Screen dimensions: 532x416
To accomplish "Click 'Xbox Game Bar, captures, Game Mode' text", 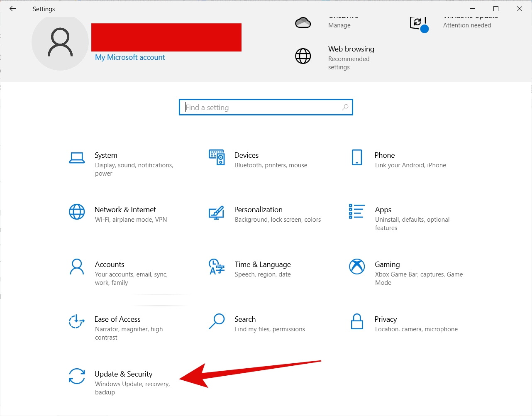I will (419, 279).
